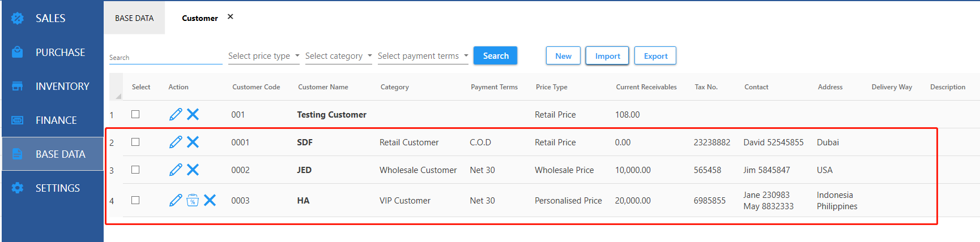Delete customer 001 using the X icon
This screenshot has height=242, width=980.
click(x=193, y=114)
